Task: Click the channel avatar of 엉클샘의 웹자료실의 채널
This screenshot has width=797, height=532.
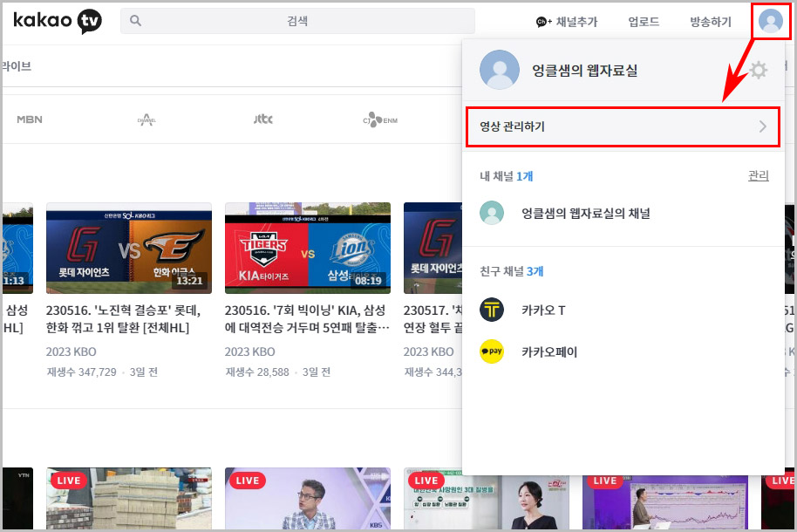Action: 492,213
